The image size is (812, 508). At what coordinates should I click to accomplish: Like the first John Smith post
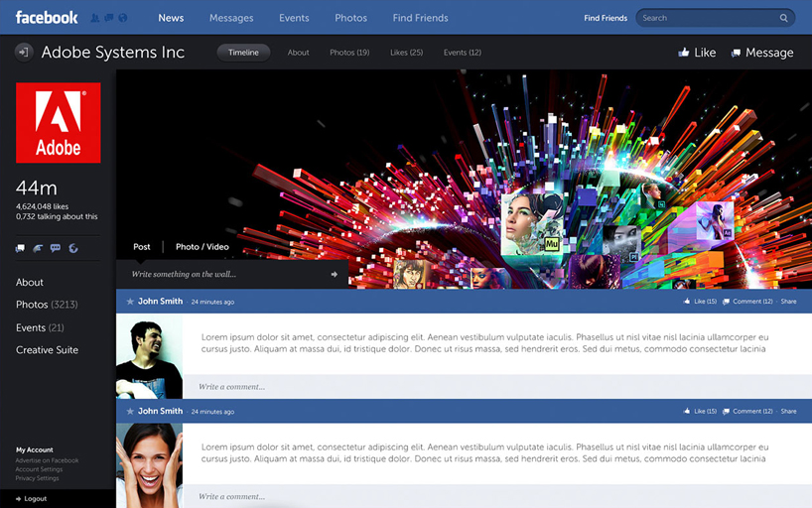point(700,302)
